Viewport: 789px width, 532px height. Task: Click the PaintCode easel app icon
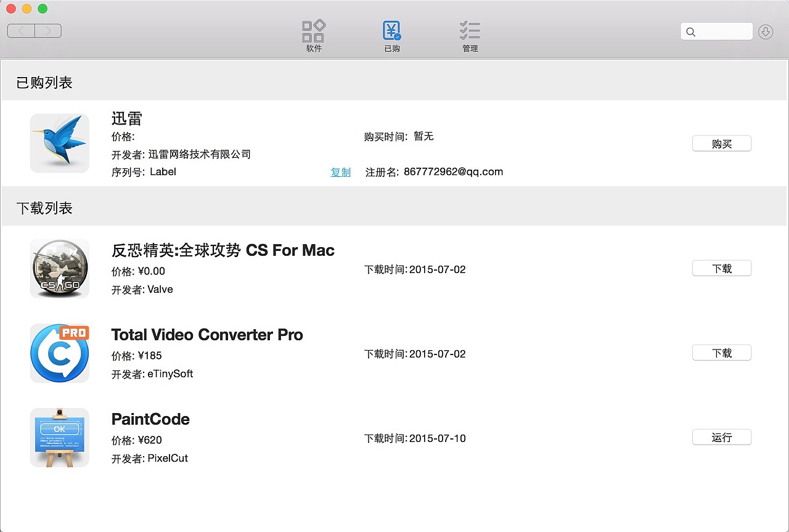pyautogui.click(x=60, y=437)
